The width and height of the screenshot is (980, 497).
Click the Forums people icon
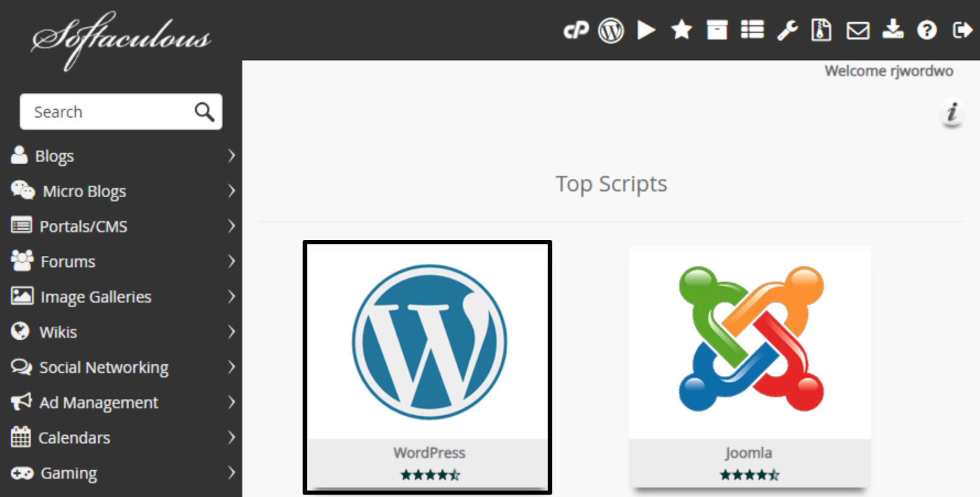pyautogui.click(x=22, y=260)
